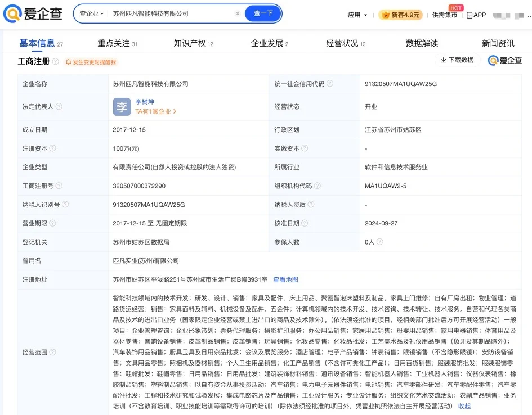532x415 pixels.
Task: Click help icon beside 统一社会信用代码
Action: coord(330,83)
